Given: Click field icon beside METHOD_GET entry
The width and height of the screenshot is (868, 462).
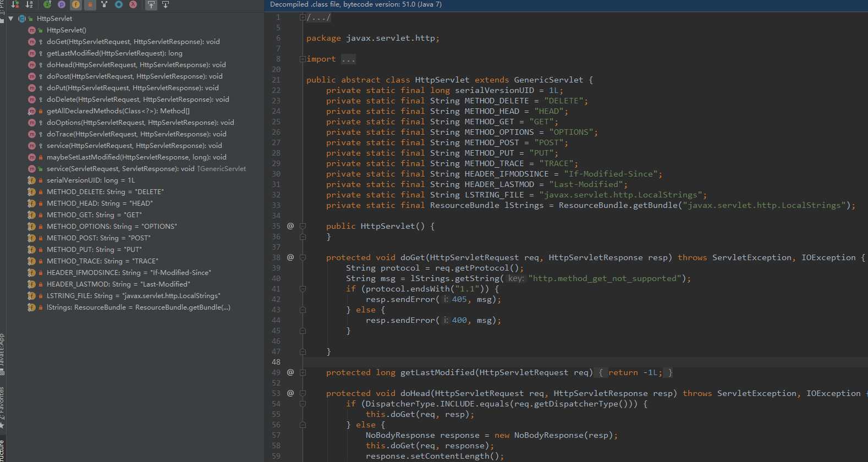Looking at the screenshot, I should [31, 215].
